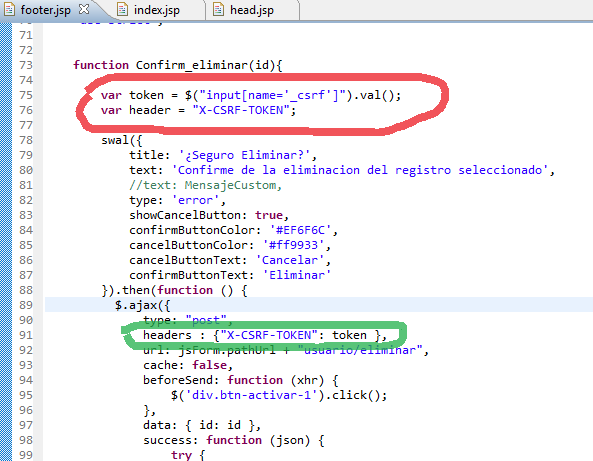Click line number 89 in gutter
This screenshot has width=593, height=461.
[x=26, y=305]
